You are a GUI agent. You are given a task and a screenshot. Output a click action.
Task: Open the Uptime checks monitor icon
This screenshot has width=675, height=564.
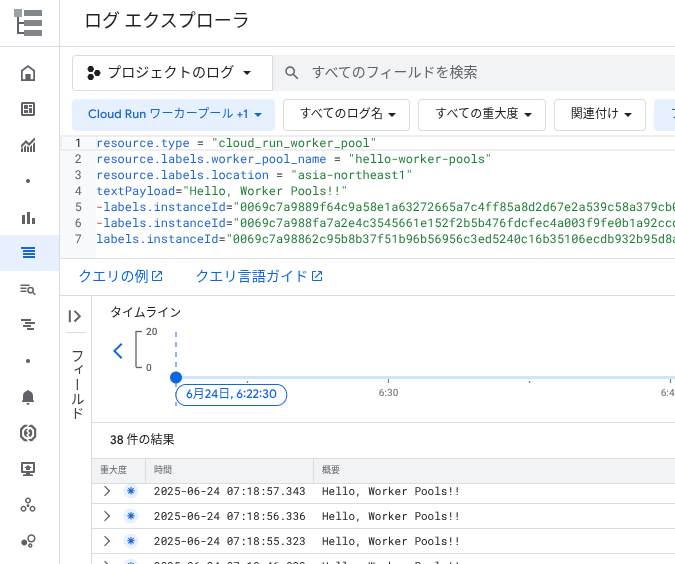tap(28, 469)
